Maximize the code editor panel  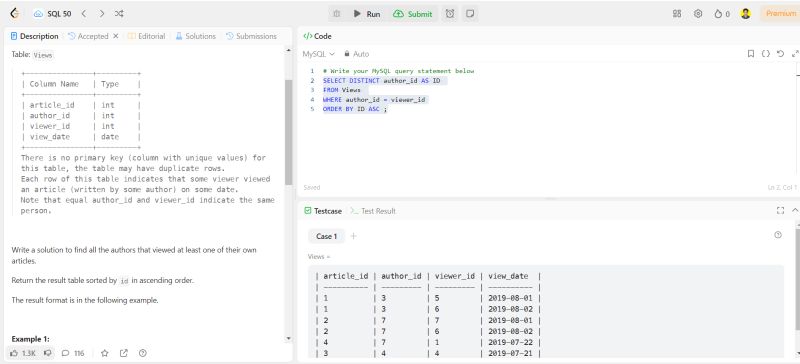795,54
